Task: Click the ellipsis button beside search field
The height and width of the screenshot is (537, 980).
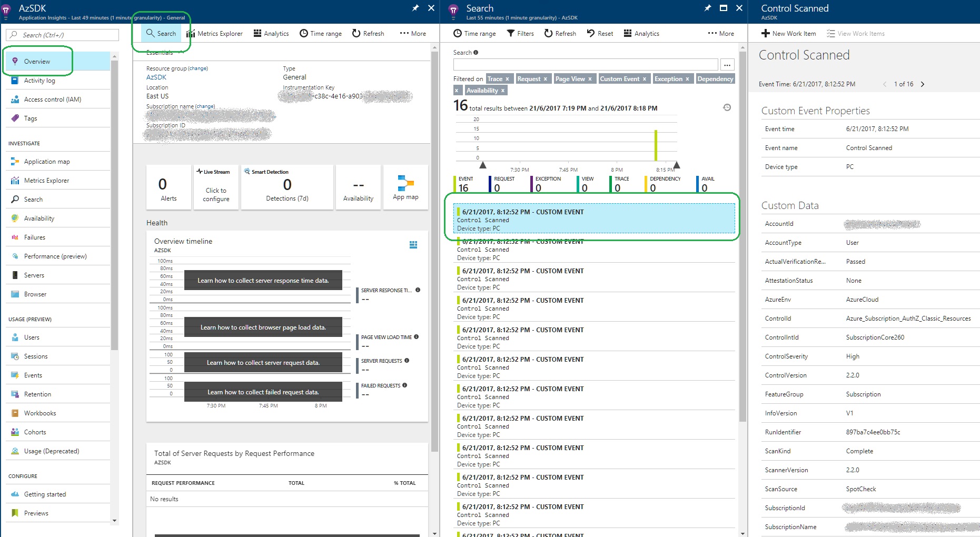Action: coord(727,65)
